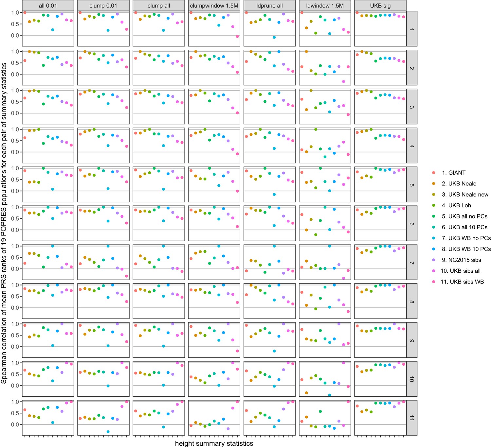This screenshot has height=448, width=491.
Task: Select the 'clumpwindow 1.5M' facet header
Action: (214, 6)
